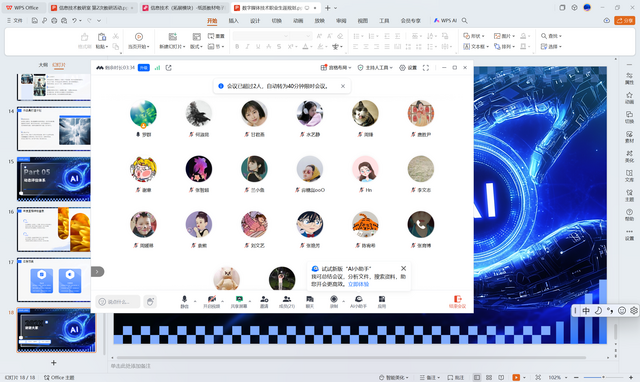Viewport: 640px width, 382px height.
Task: Open the Slide Show ribbon tab
Action: 320,20
